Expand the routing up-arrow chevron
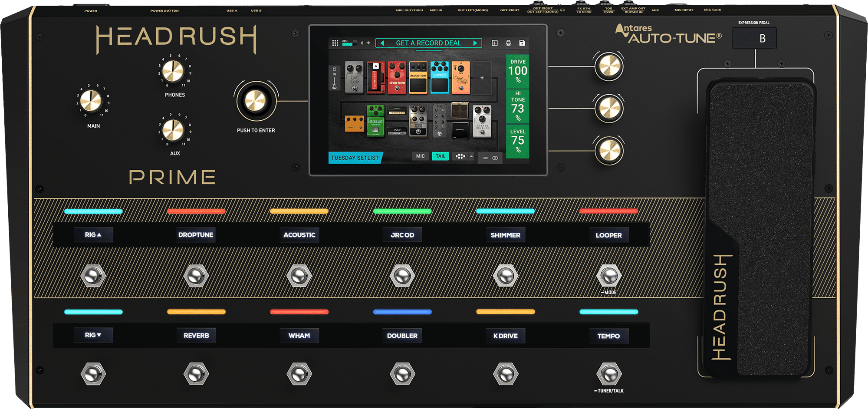This screenshot has width=868, height=409. 471,156
